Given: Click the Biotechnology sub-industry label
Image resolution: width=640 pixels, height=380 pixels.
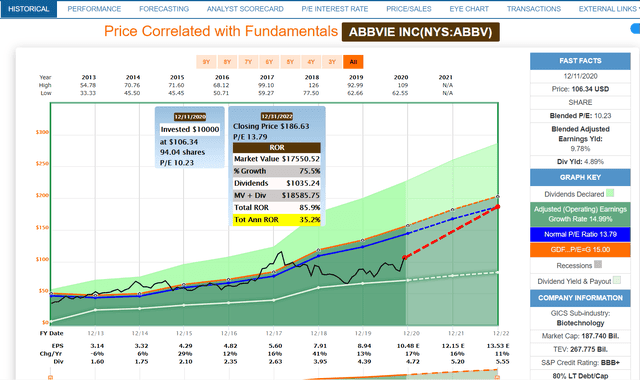Looking at the screenshot, I should pyautogui.click(x=580, y=323).
